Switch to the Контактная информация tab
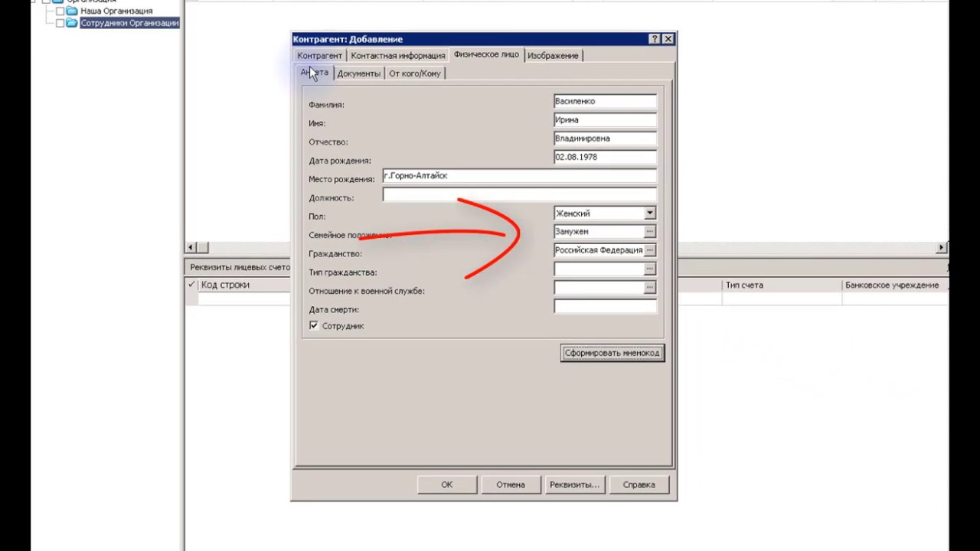Screen dimensions: 980x551 tap(398, 56)
